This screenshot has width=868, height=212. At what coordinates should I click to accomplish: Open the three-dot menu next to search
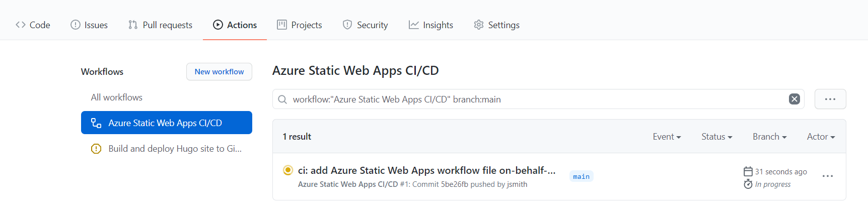pos(830,99)
